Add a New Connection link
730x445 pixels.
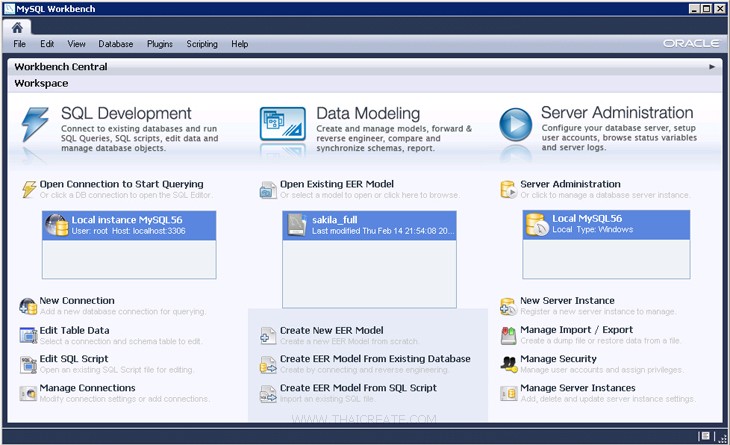tap(77, 301)
